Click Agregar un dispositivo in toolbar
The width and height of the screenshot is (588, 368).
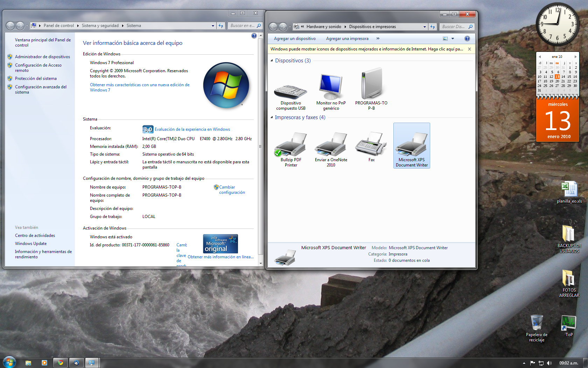(x=295, y=39)
